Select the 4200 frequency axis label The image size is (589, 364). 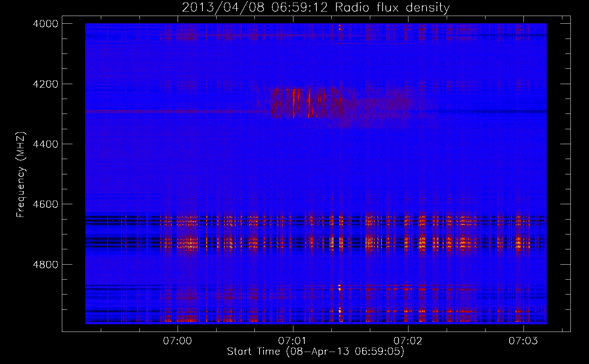46,84
